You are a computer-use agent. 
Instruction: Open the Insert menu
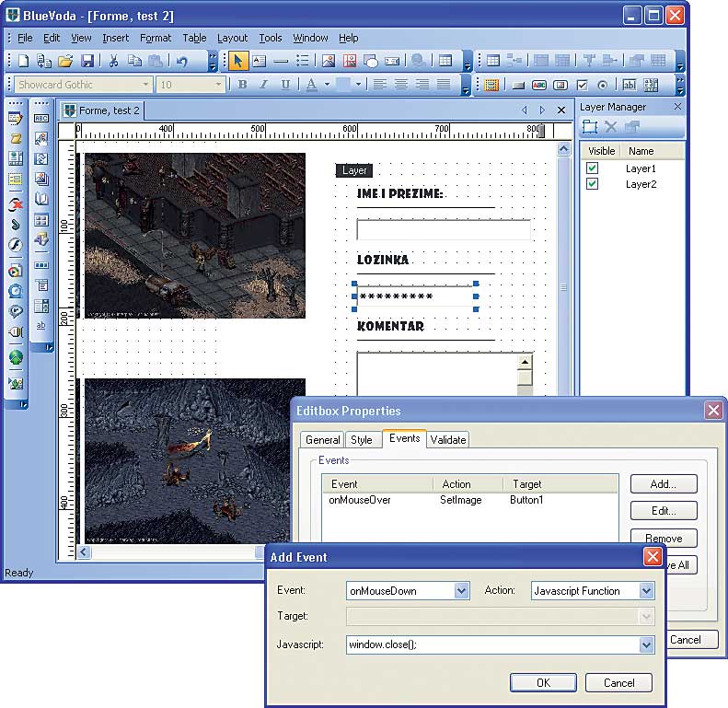click(116, 38)
